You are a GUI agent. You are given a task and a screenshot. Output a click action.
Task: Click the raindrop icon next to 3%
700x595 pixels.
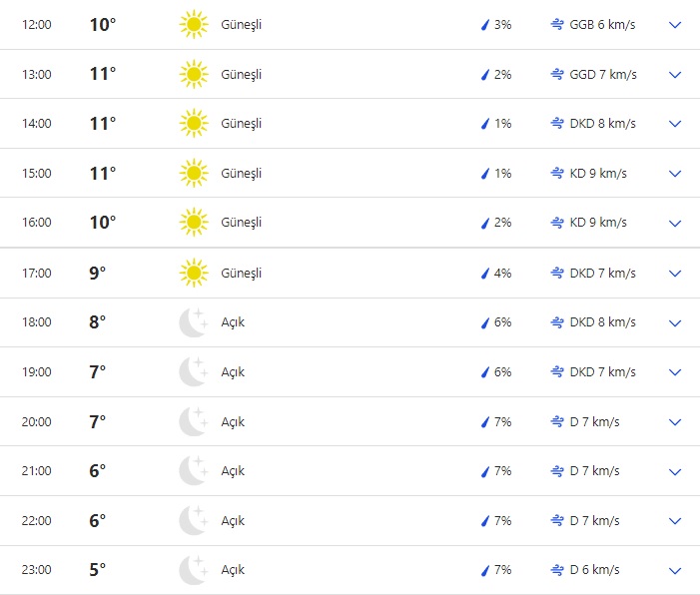[484, 25]
